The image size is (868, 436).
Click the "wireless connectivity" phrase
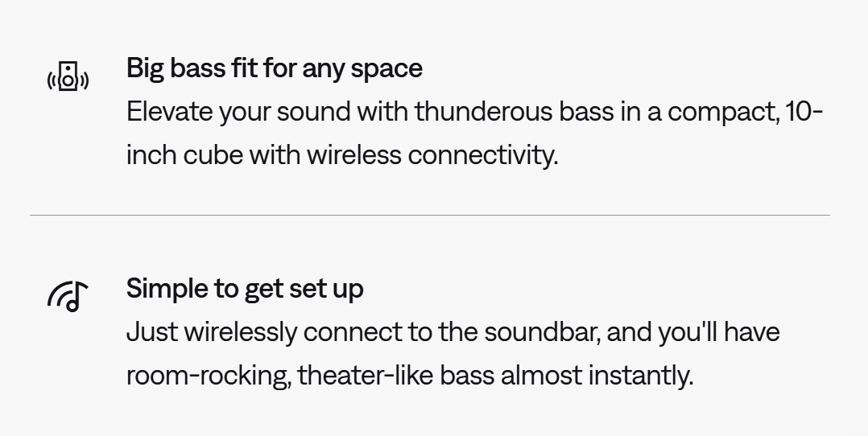[431, 154]
